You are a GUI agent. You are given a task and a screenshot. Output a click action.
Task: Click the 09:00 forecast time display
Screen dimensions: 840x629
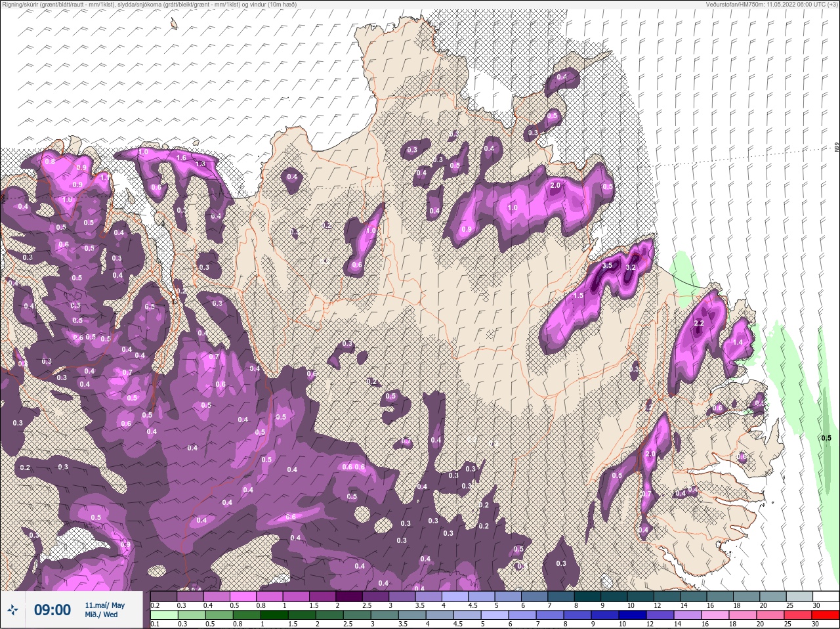click(x=52, y=610)
